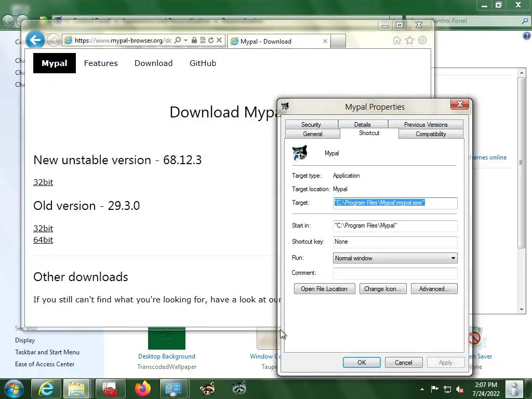Open the gray raccoon Mypal taskbar icon
The height and width of the screenshot is (399, 532).
point(239,388)
